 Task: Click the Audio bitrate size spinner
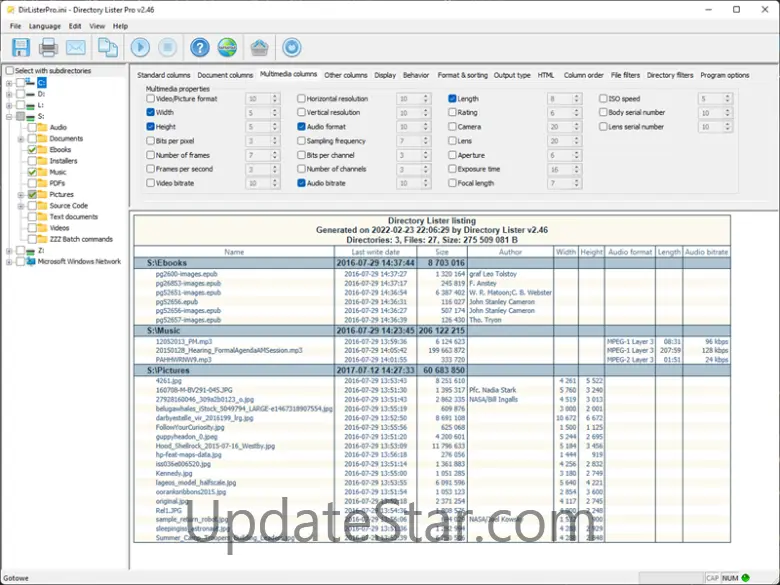click(425, 183)
